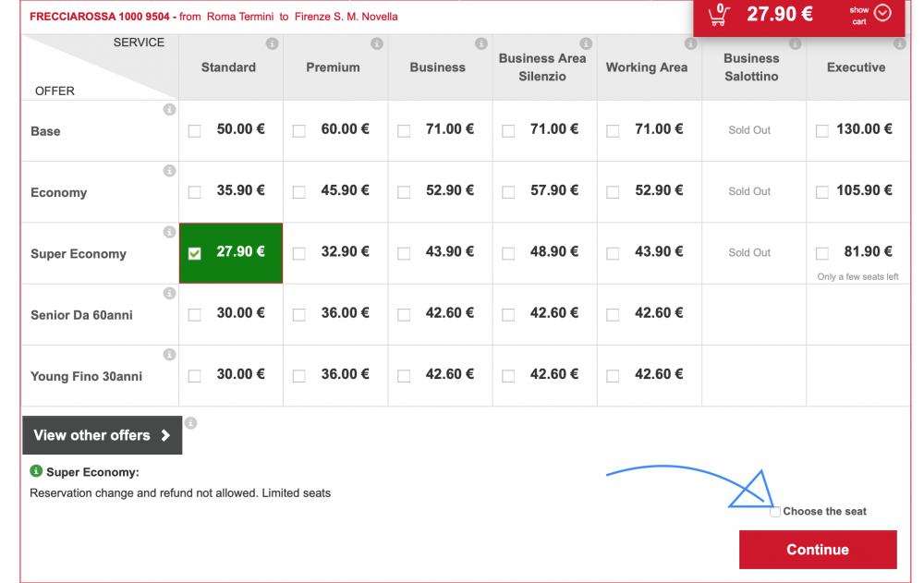Click the Standard column header
This screenshot has height=583, width=924.
click(x=228, y=67)
